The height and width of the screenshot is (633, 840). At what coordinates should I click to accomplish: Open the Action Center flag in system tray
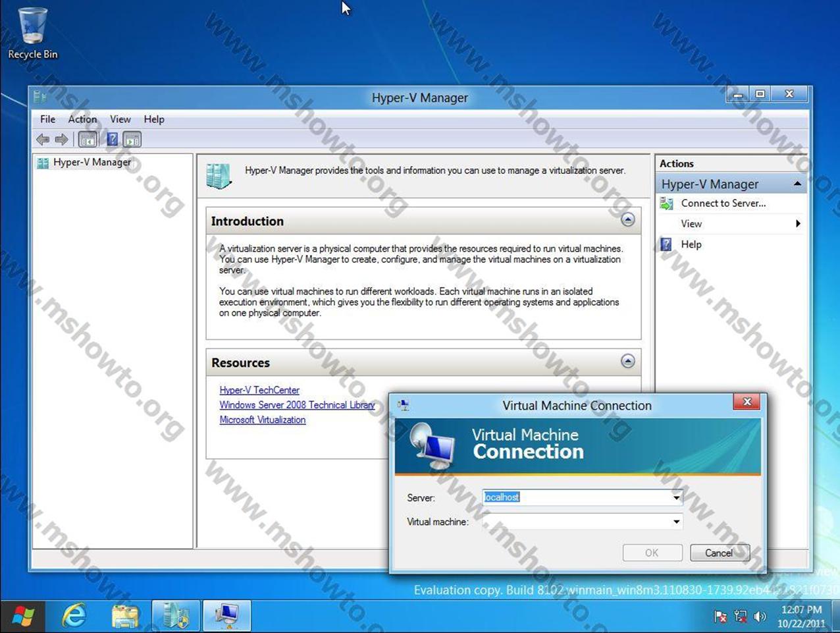(x=721, y=617)
